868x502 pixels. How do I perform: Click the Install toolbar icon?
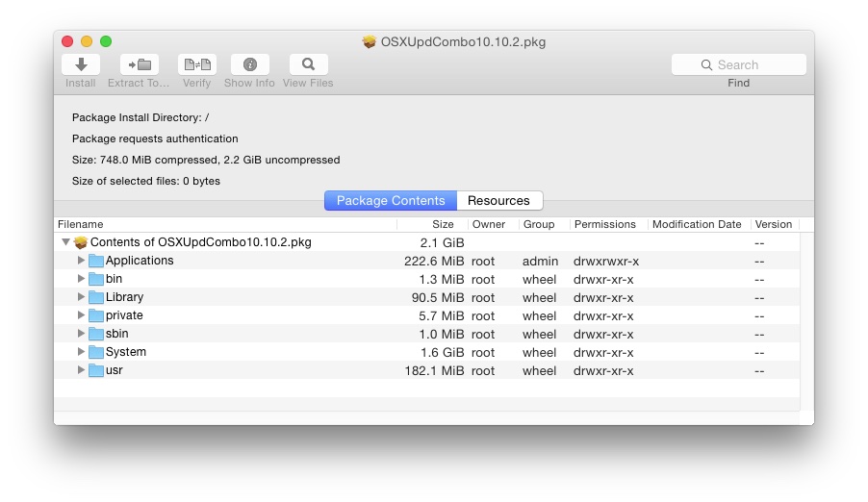click(81, 64)
